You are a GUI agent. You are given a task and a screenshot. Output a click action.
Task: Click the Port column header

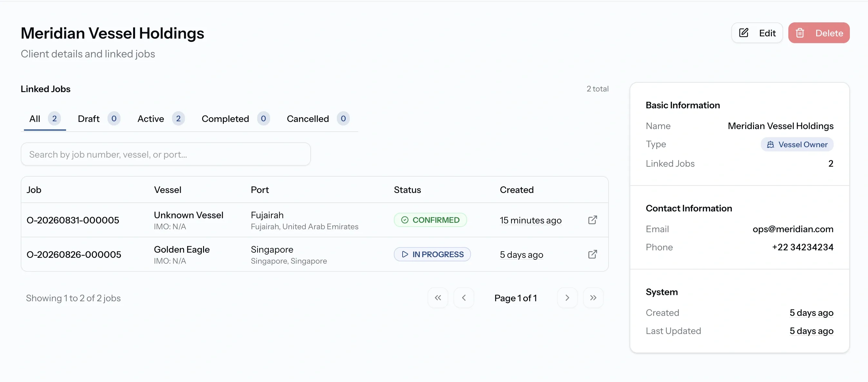259,190
